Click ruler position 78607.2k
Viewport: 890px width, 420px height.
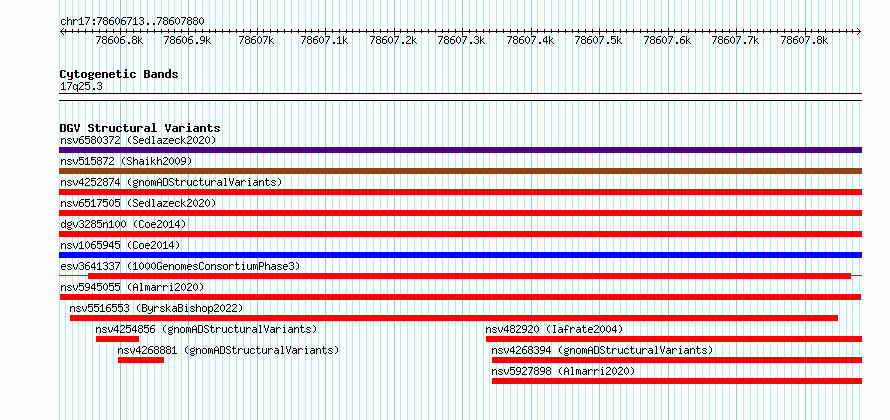tap(393, 40)
